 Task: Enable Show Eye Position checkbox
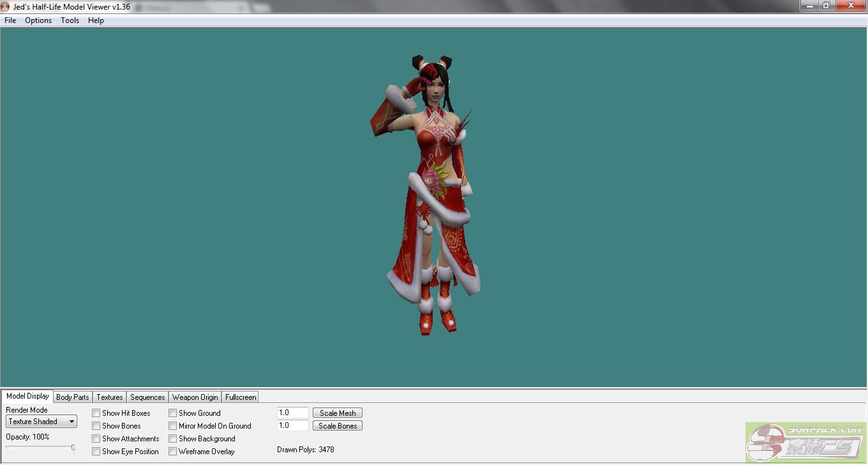96,452
